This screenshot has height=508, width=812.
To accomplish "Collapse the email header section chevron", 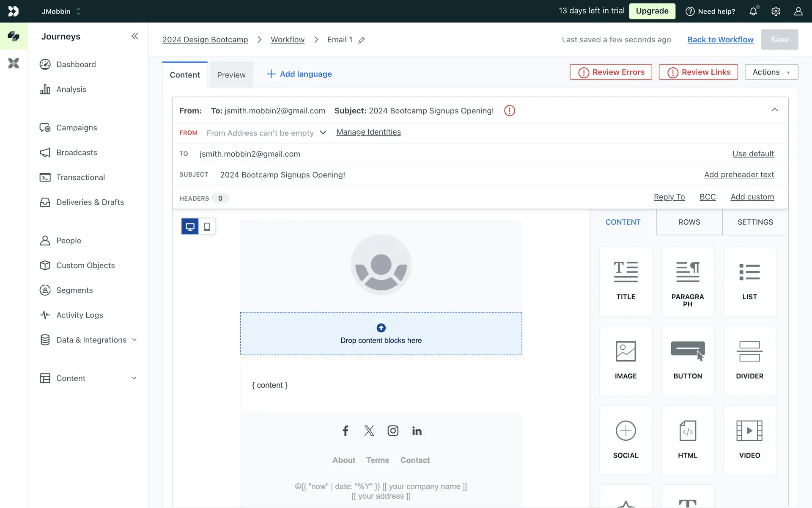I will click(774, 110).
